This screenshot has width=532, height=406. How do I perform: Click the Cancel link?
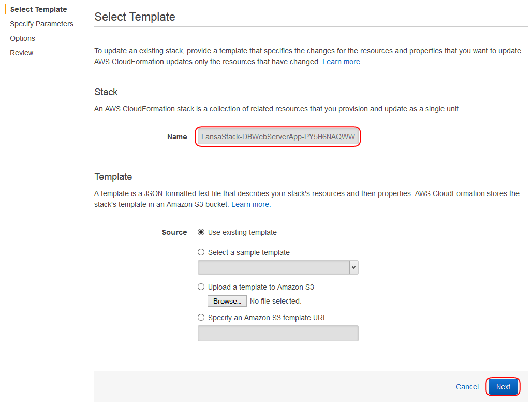coord(467,387)
